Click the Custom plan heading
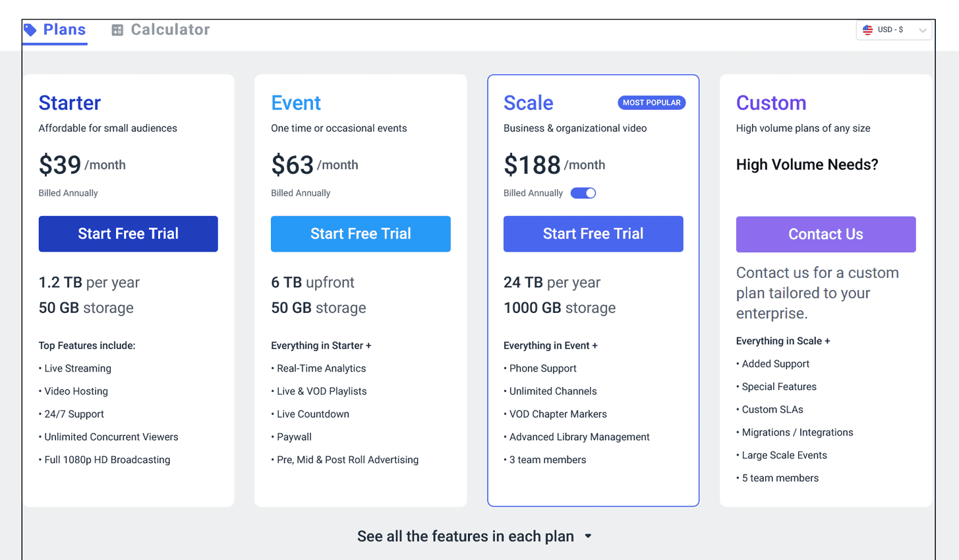Image resolution: width=959 pixels, height=560 pixels. [771, 103]
